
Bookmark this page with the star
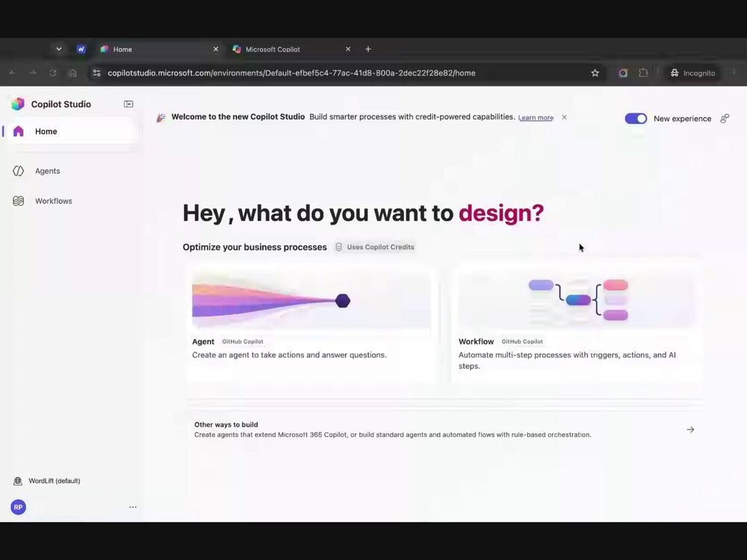click(595, 73)
